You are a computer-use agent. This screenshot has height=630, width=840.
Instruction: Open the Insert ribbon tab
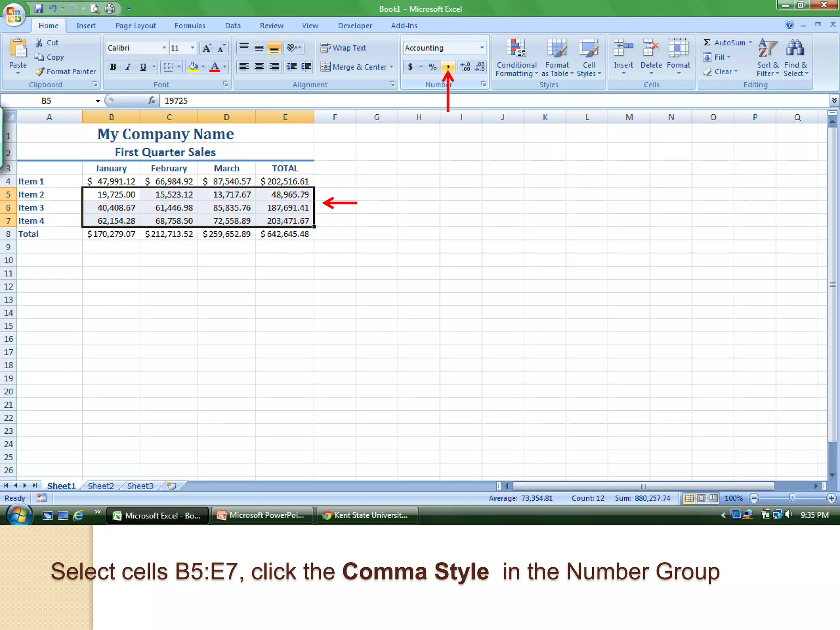(x=86, y=25)
